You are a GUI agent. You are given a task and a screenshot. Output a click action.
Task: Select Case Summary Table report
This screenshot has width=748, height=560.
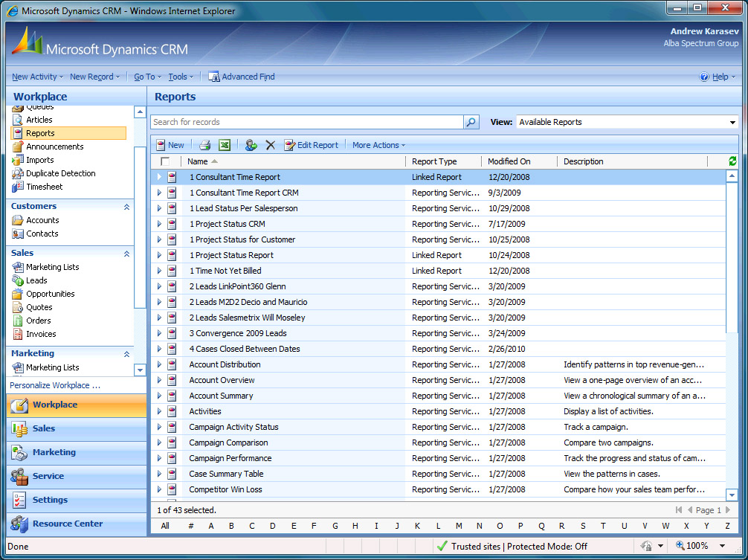tap(439, 474)
